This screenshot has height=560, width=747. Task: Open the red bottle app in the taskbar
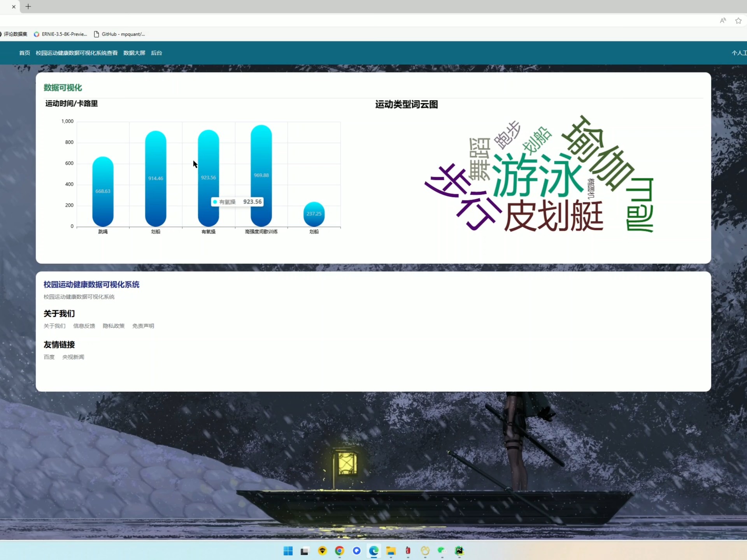[408, 551]
